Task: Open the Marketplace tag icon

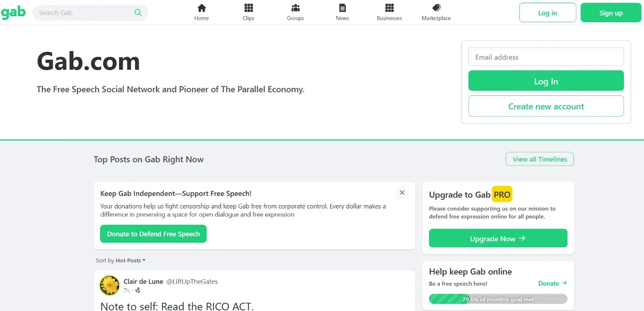Action: point(436,8)
